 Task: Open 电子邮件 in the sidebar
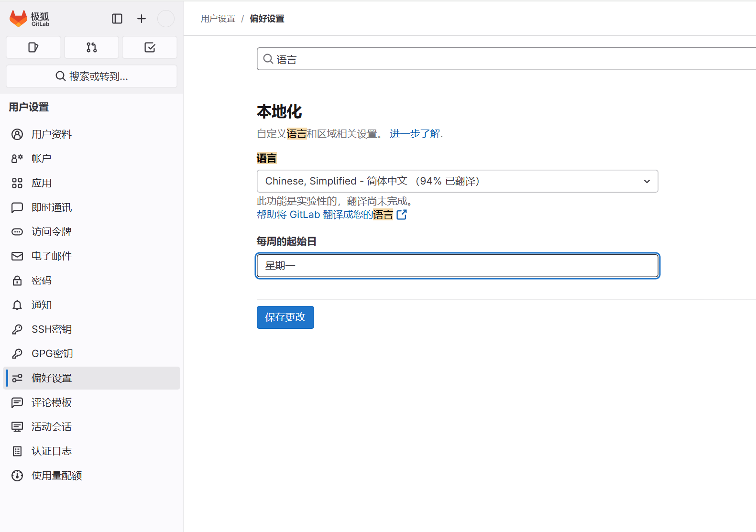92,256
